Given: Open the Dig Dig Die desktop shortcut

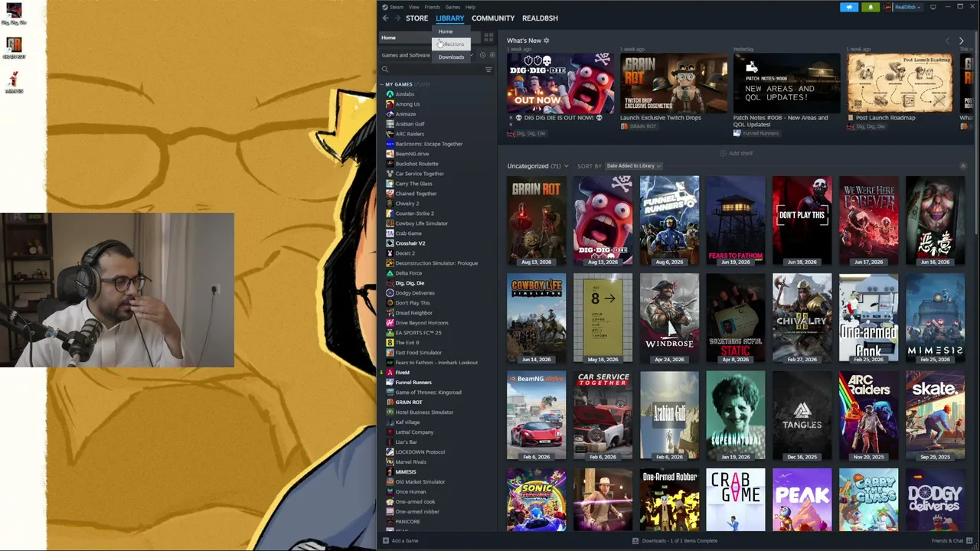Looking at the screenshot, I should 14,14.
